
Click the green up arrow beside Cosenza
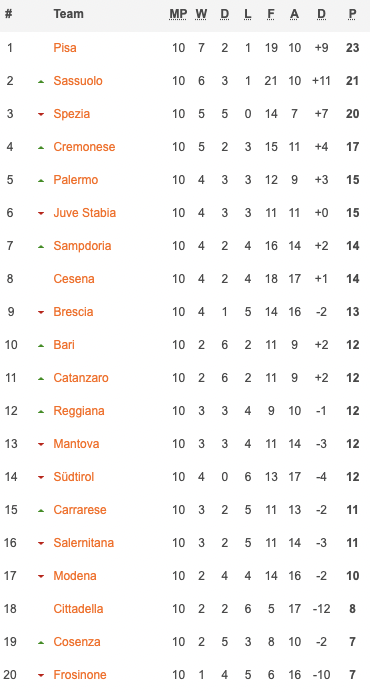click(41, 642)
